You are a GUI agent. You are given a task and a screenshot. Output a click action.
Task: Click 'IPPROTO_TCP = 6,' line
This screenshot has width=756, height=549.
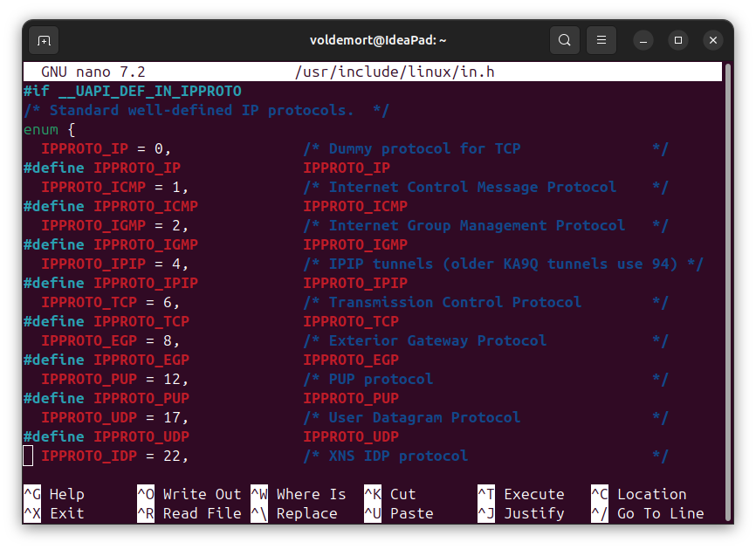pos(110,302)
